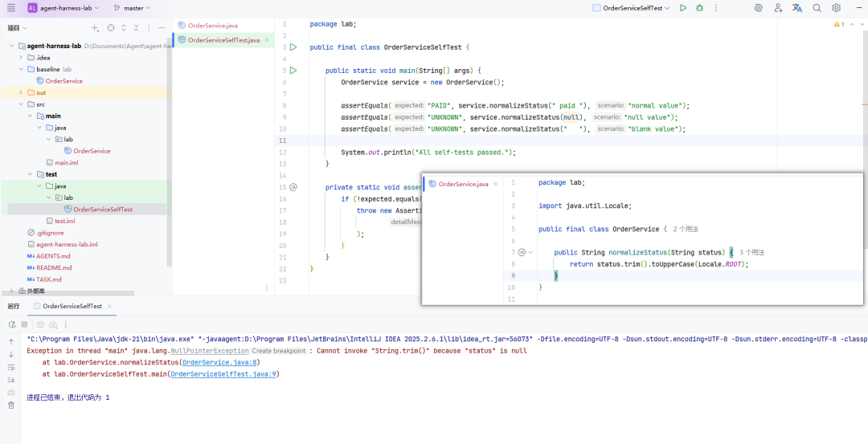
Task: Click the gutter @ icon beside assertEquals
Action: (293, 187)
